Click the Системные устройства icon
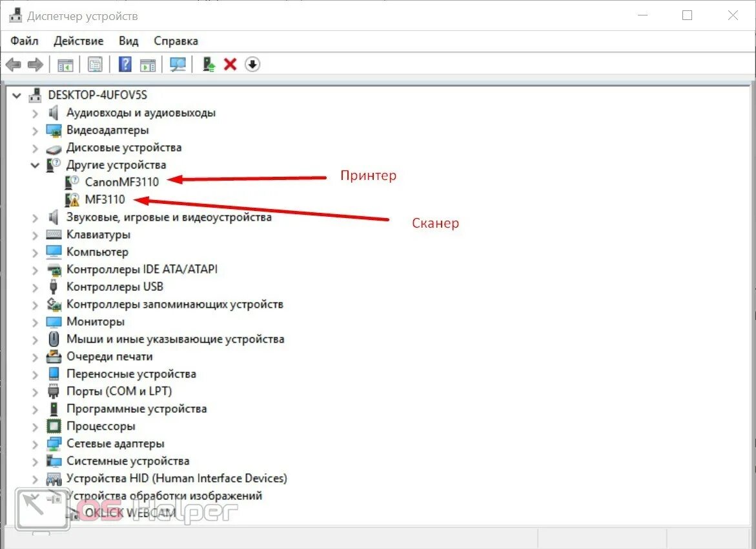This screenshot has height=549, width=756. point(54,461)
